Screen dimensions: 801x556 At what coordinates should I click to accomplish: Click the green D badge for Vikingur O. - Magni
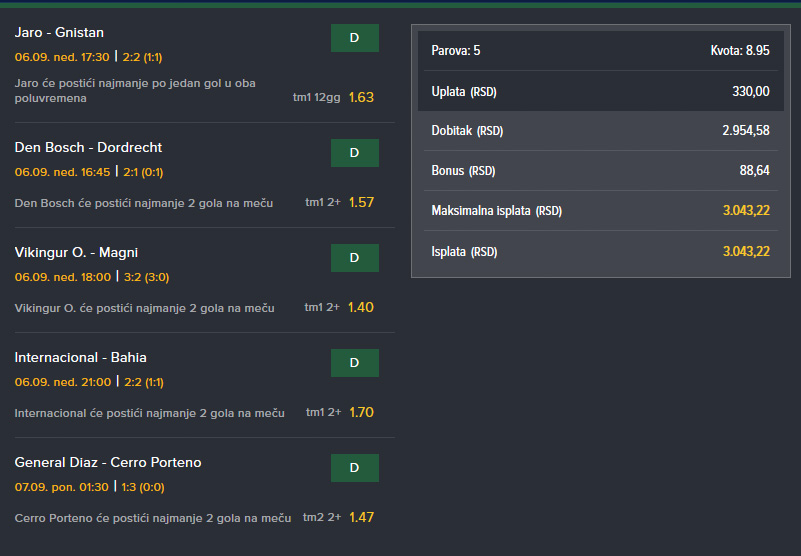click(x=354, y=258)
